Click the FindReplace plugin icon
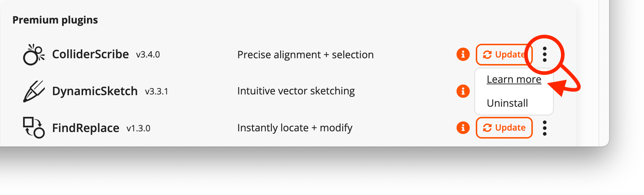 [x=34, y=128]
